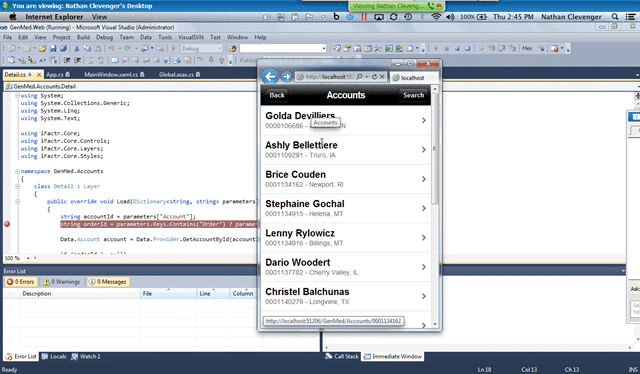Switch to the MainWindow.xaml.cs tab
The width and height of the screenshot is (640, 374).
point(114,74)
